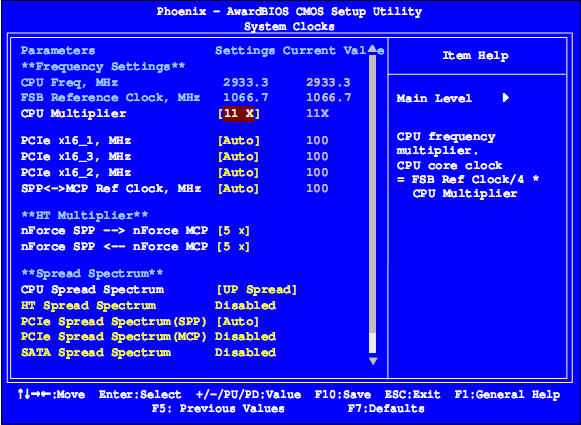
Task: Click the F10:Save hint
Action: click(343, 395)
